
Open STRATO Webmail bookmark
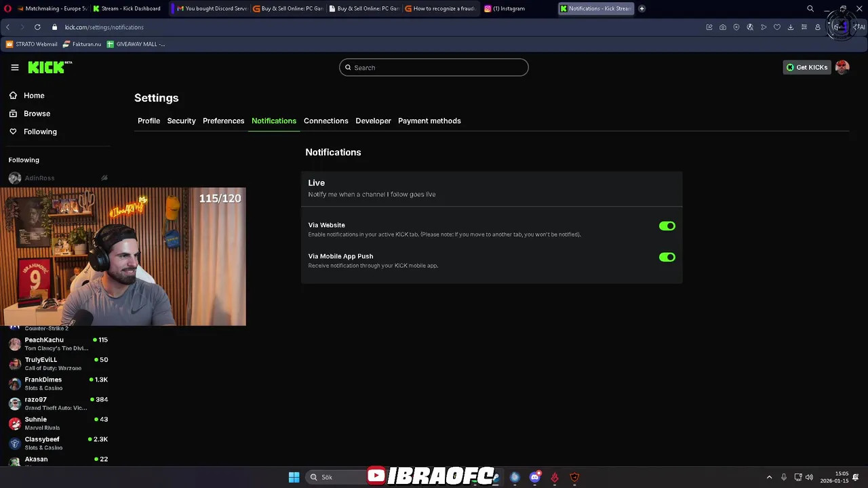pyautogui.click(x=31, y=44)
